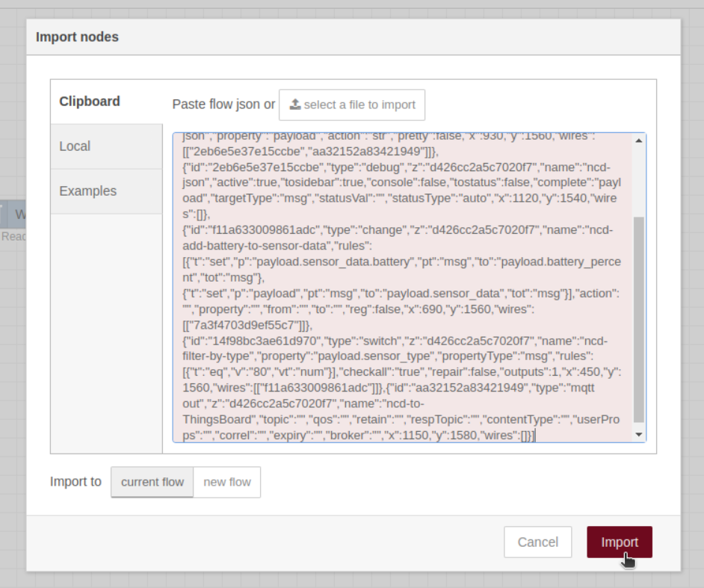704x588 pixels.
Task: Click the upload icon beside select a file
Action: [295, 105]
